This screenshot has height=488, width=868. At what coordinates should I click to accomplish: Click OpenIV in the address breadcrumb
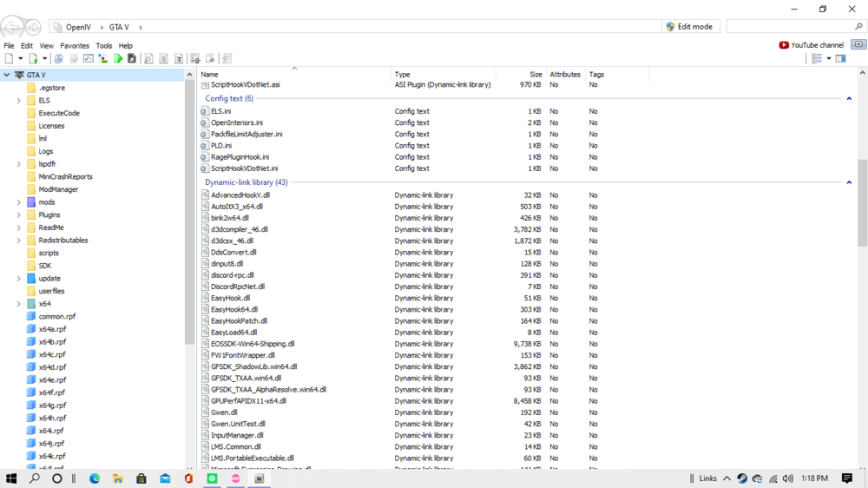click(78, 27)
